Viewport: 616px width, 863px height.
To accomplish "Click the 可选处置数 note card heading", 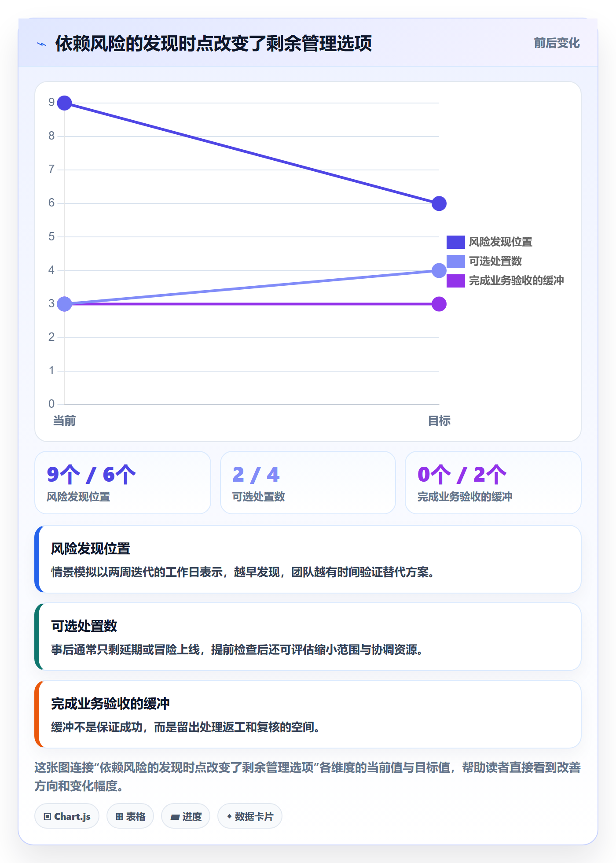I will (84, 626).
